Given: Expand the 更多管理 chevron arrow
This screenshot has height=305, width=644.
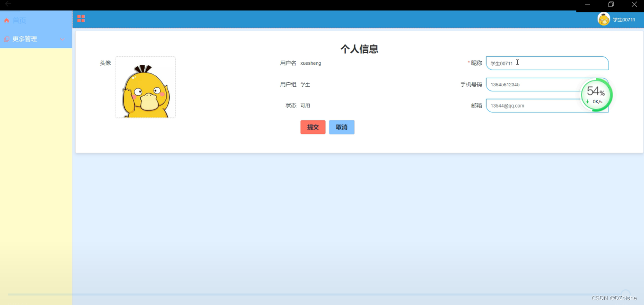Looking at the screenshot, I should [62, 39].
